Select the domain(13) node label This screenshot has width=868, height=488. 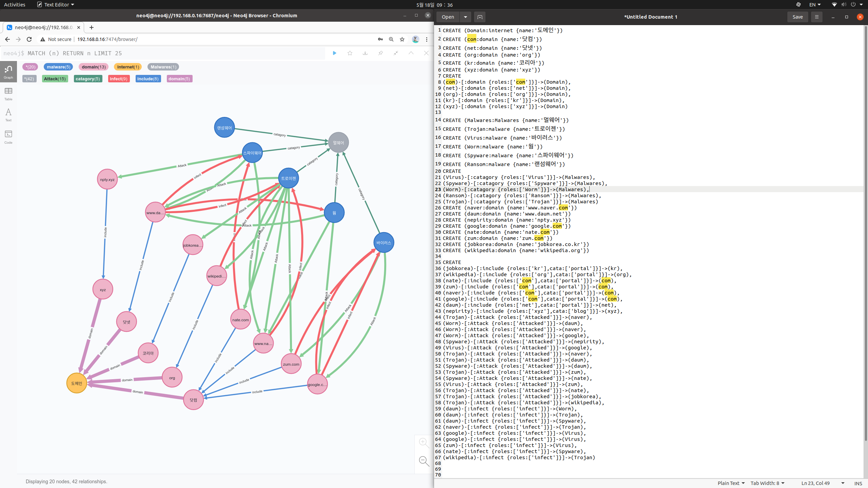point(94,67)
